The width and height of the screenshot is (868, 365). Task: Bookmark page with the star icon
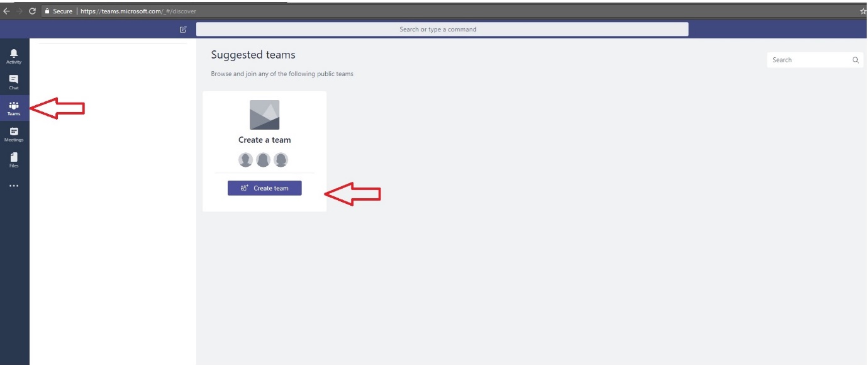863,11
